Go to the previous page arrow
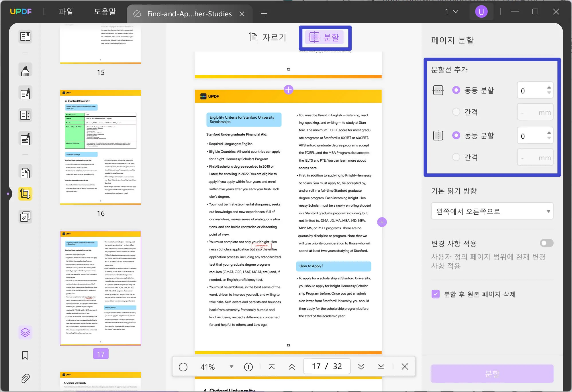This screenshot has width=572, height=392. point(292,367)
